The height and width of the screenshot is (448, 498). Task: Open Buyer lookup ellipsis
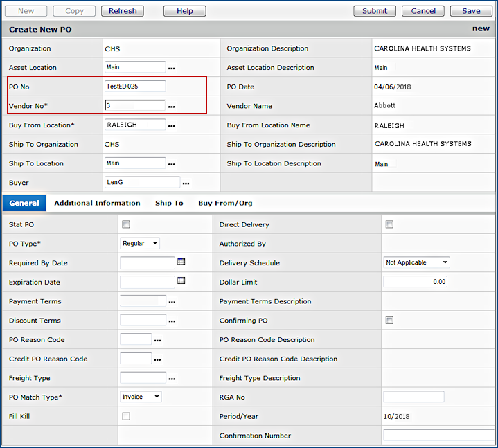[186, 183]
